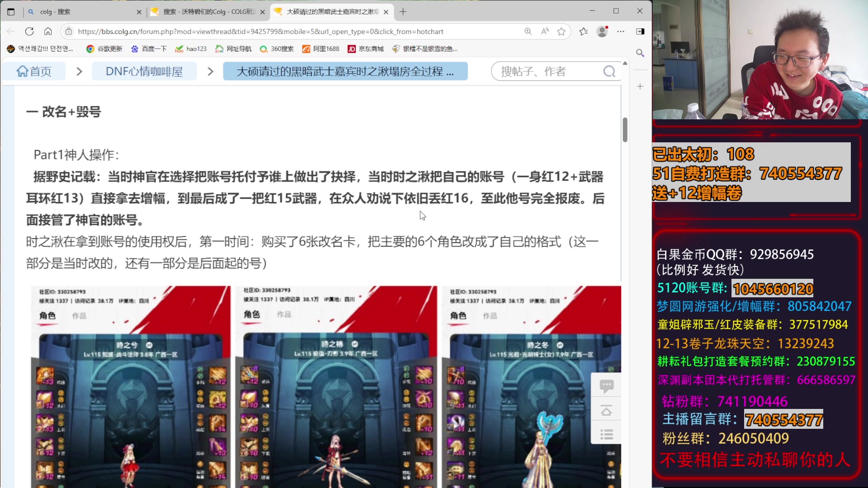The height and width of the screenshot is (488, 868).
Task: Click the 搜帖子、作者 search field
Action: coord(548,71)
